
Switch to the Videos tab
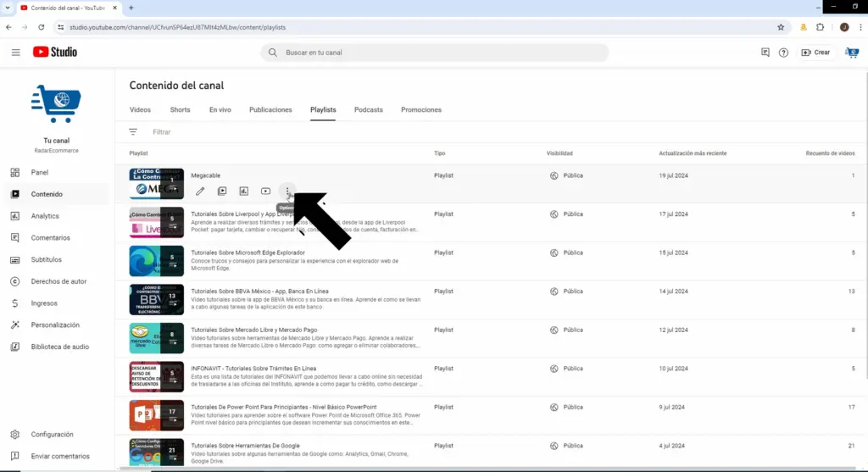pyautogui.click(x=140, y=109)
